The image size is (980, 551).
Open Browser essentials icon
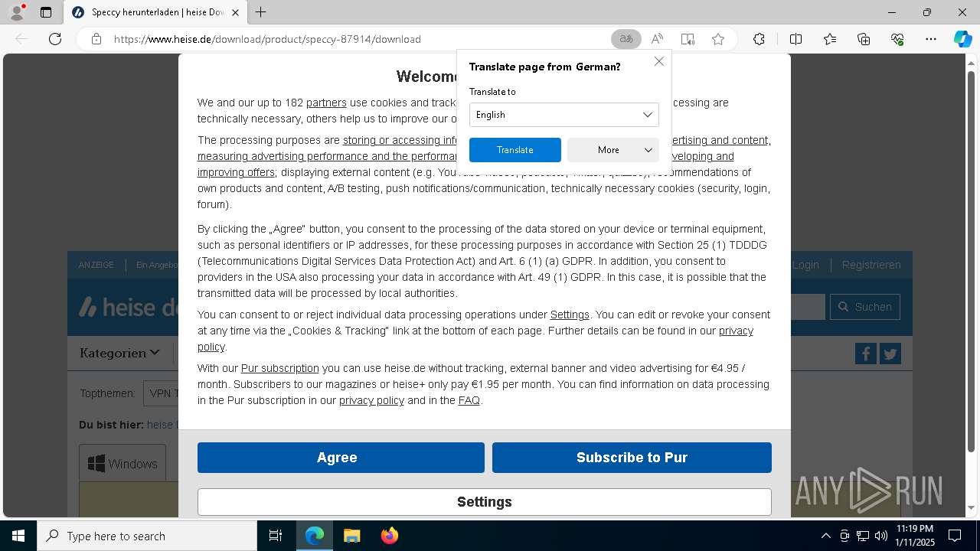click(897, 39)
